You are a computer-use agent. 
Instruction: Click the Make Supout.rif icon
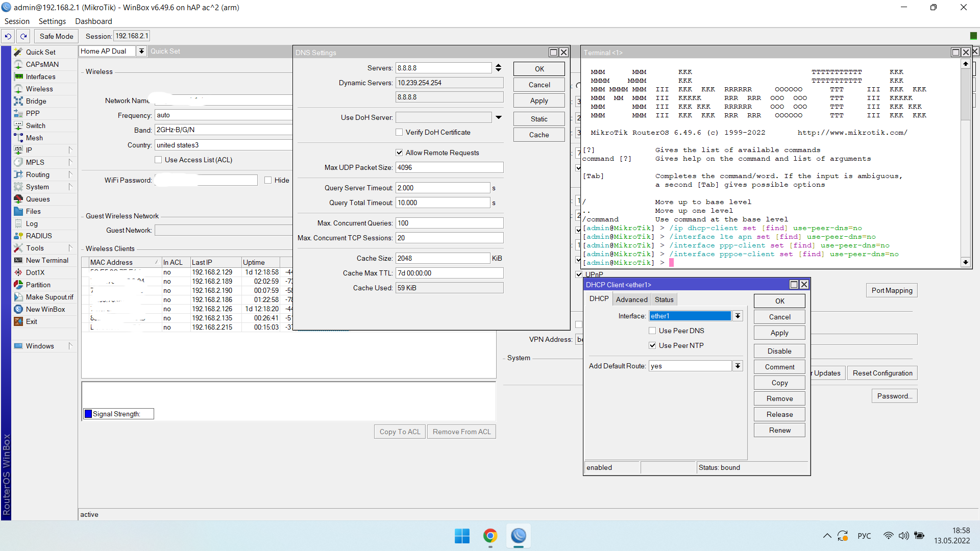[x=18, y=297]
